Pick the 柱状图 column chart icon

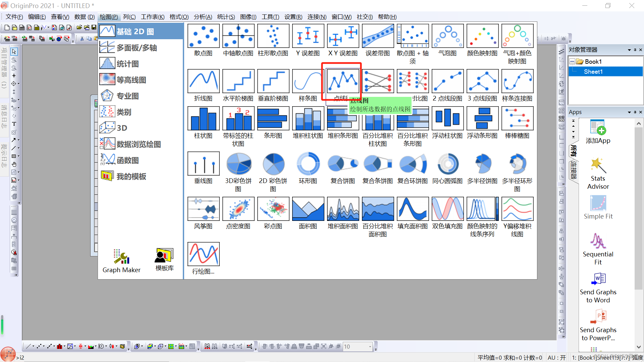[x=203, y=119]
